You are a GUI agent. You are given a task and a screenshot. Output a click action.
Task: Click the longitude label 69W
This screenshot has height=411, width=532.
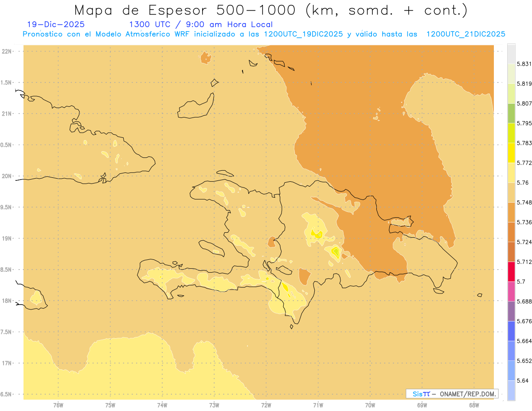click(422, 405)
